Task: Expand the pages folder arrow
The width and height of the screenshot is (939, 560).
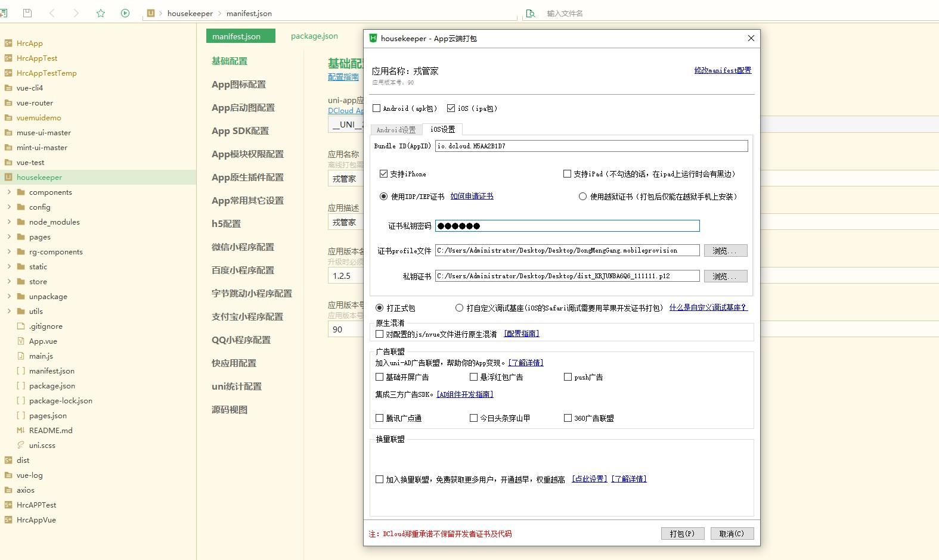Action: pos(9,237)
